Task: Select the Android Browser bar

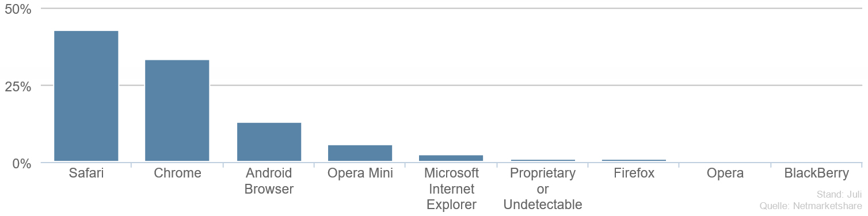Action: [x=269, y=142]
